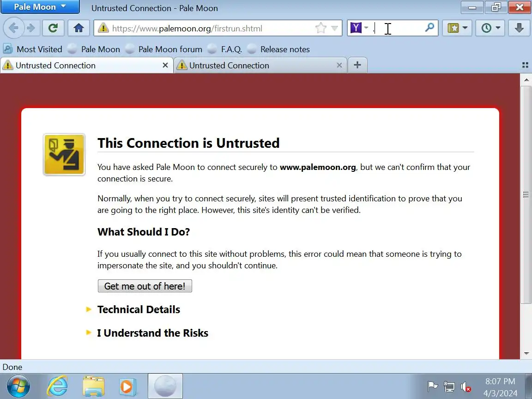Minimize the Pale Moon window
Screen dimensions: 532x399
pos(472,7)
